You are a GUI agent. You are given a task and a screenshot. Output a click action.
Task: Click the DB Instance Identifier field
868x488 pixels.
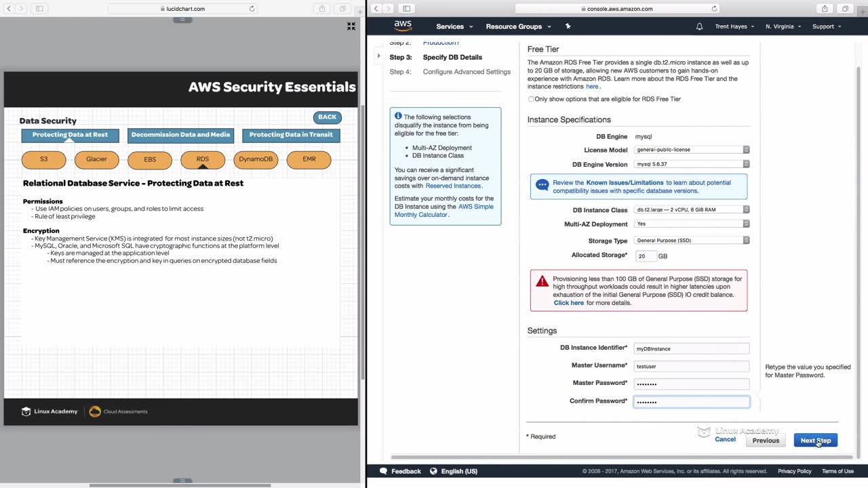tap(692, 348)
